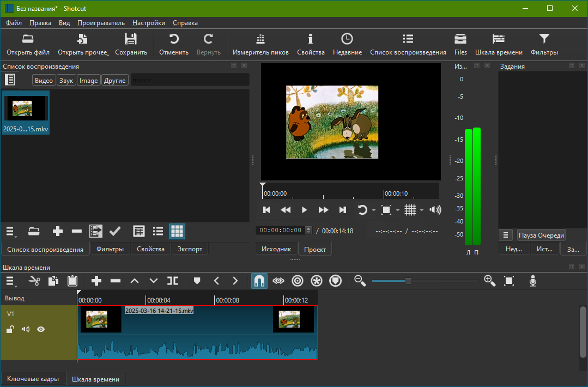Play the video in the player

[304, 210]
